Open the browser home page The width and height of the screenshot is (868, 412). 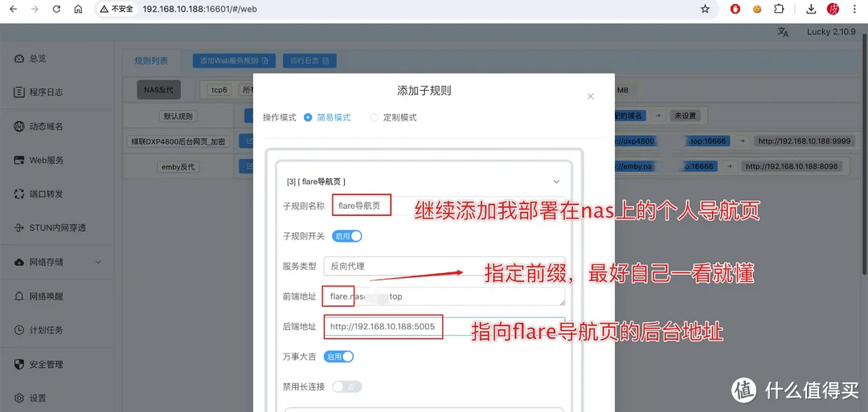[78, 9]
